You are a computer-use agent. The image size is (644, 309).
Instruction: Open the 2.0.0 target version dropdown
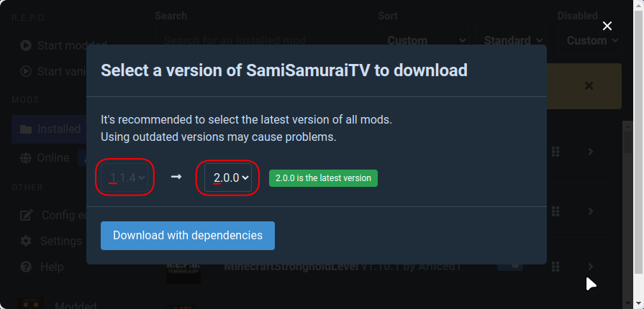(228, 177)
